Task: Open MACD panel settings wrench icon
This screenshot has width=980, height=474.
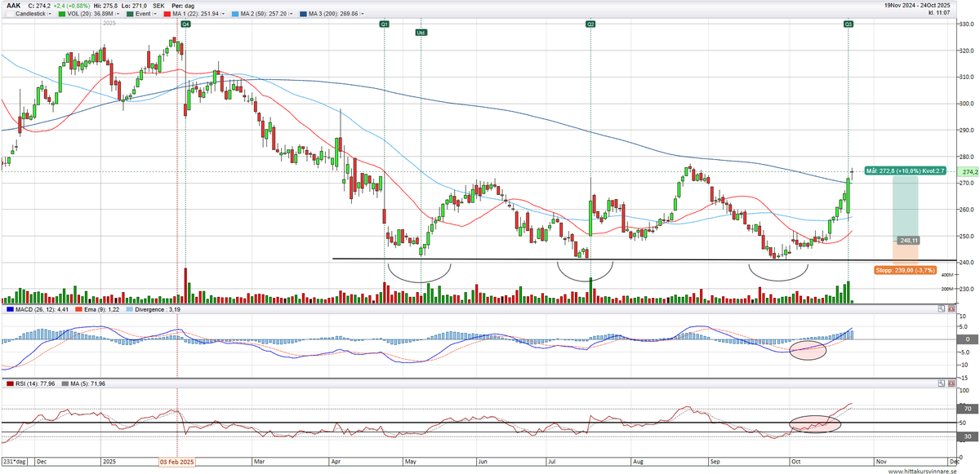Action: tap(941, 309)
